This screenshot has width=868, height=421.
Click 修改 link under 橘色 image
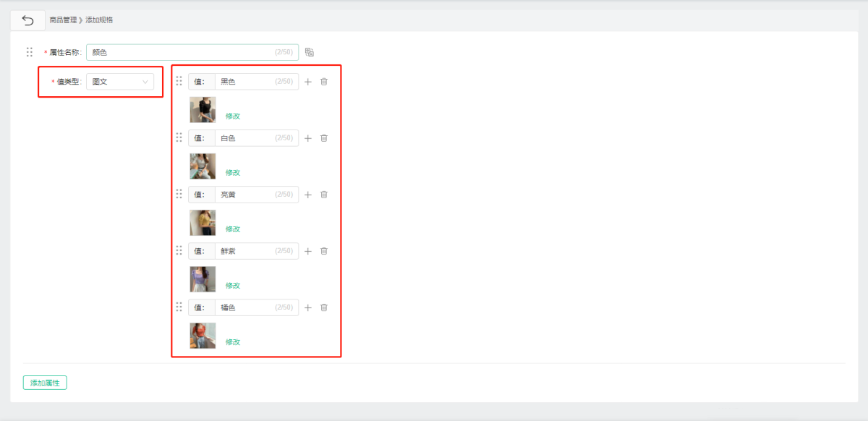click(x=233, y=342)
